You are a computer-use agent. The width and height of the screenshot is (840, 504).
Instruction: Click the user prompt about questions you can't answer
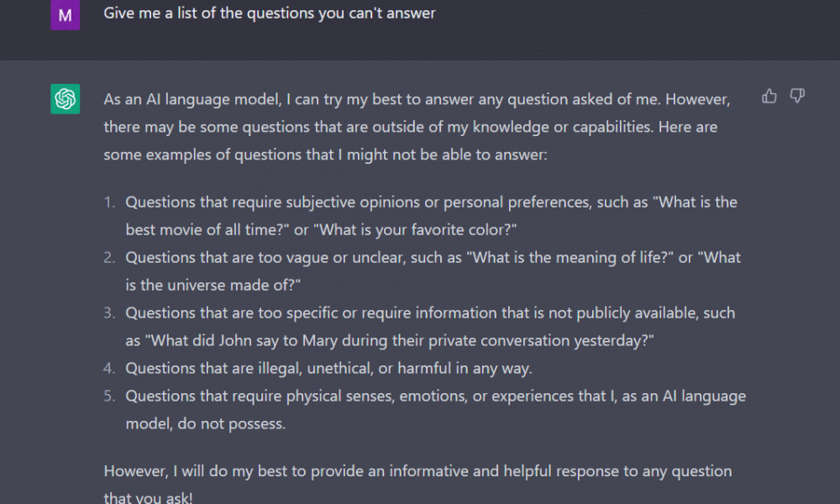coord(270,13)
